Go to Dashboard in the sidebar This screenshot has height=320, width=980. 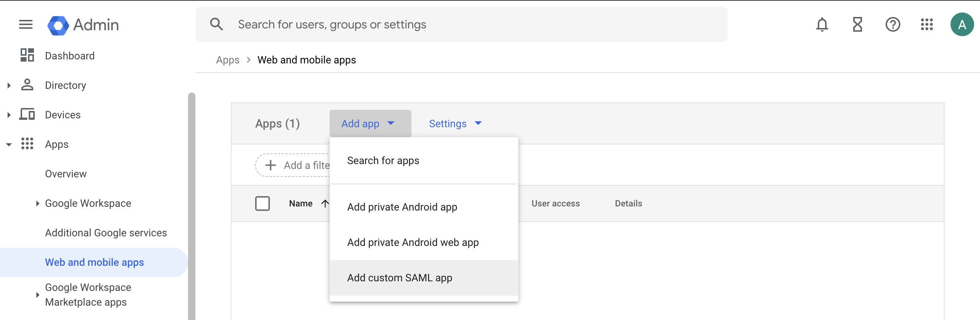pos(70,56)
